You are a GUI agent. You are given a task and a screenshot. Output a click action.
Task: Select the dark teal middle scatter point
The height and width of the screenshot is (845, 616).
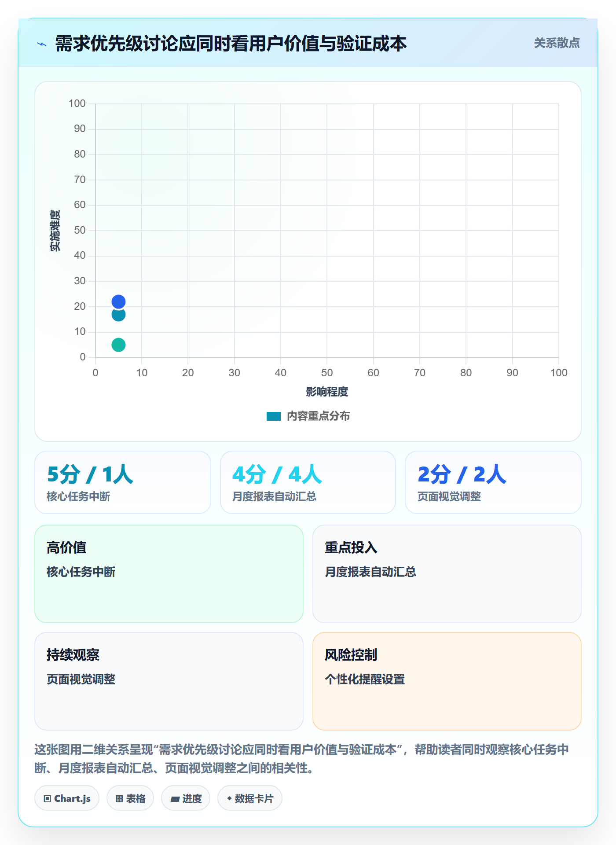click(118, 315)
